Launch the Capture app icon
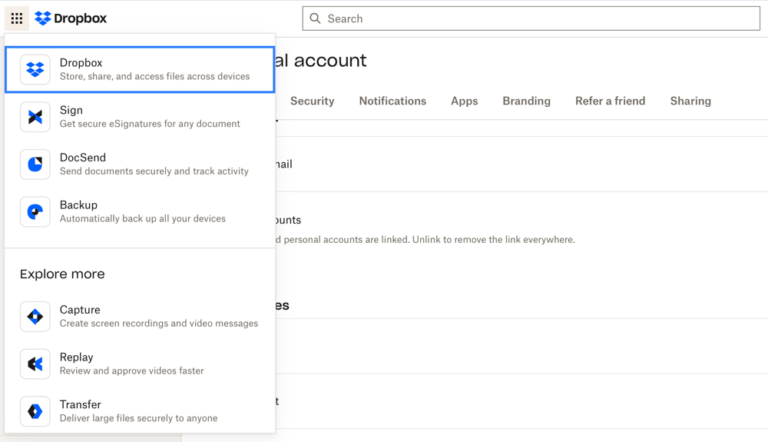This screenshot has width=768, height=442. click(35, 317)
